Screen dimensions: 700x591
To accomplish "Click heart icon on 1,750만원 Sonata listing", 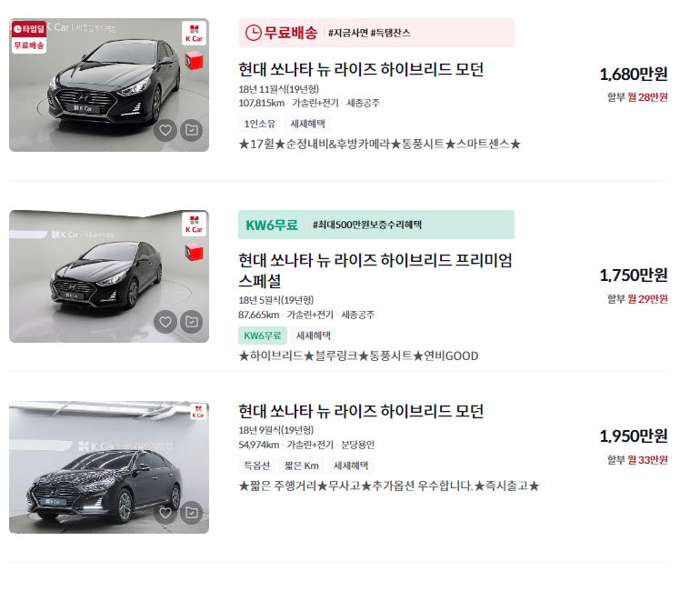I will (165, 321).
